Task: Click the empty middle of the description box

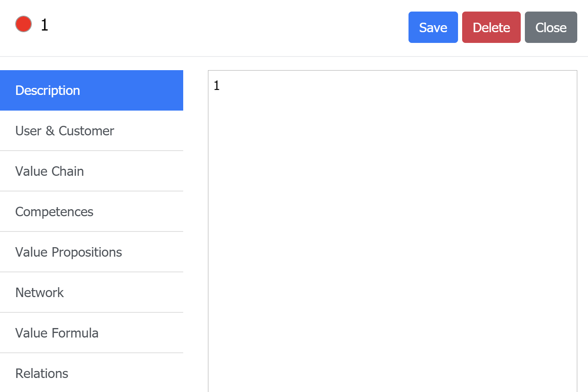Action: [392, 231]
